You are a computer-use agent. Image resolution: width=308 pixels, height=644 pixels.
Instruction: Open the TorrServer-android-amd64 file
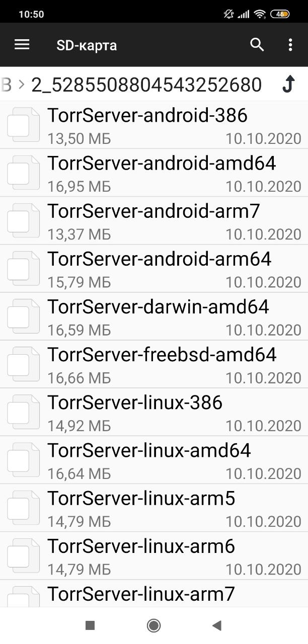pyautogui.click(x=154, y=173)
